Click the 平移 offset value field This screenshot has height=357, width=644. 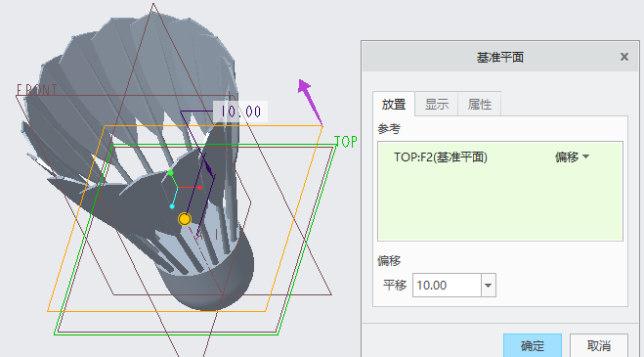447,285
